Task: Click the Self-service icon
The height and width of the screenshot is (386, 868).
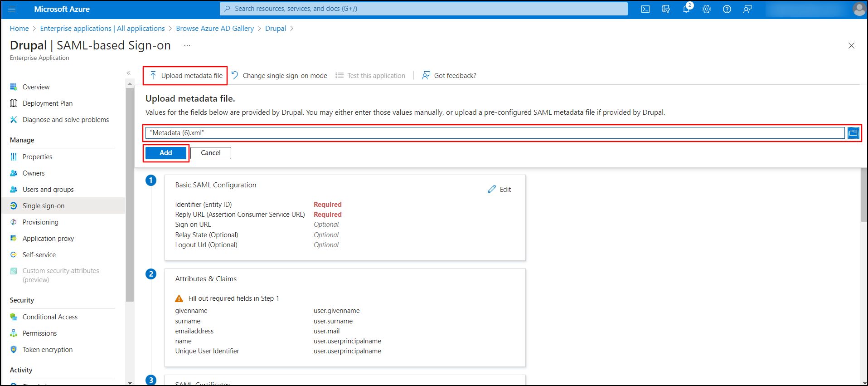Action: [x=14, y=255]
